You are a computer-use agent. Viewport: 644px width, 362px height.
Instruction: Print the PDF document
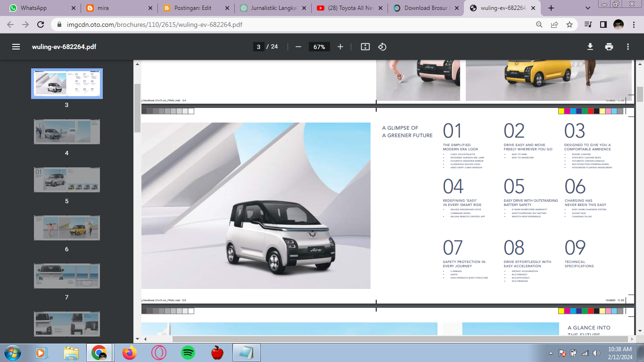coord(609,47)
